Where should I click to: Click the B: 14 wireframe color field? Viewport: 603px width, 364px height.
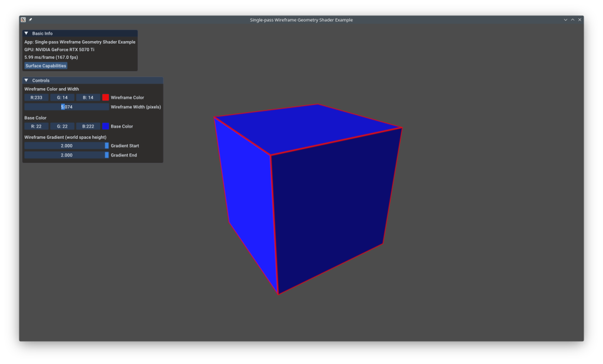[x=87, y=97]
